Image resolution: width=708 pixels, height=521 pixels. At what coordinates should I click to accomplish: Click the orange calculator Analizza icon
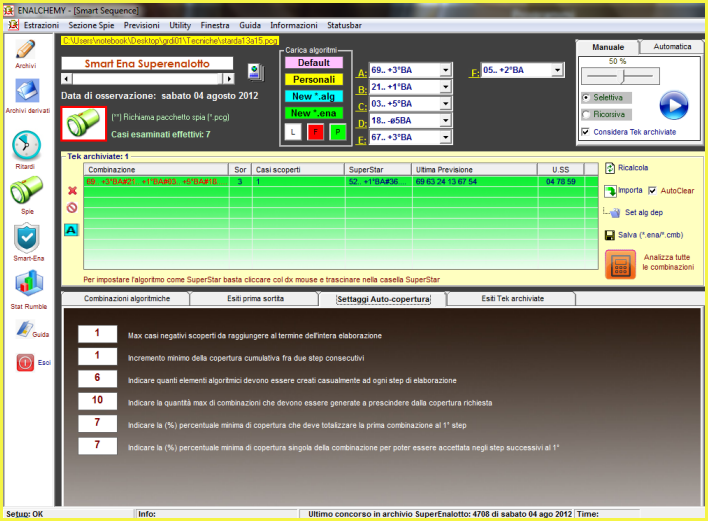(x=620, y=264)
